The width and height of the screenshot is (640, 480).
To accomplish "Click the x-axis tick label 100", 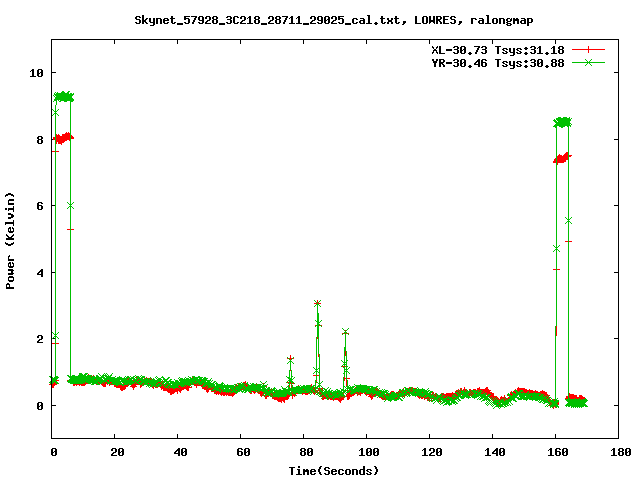I will coord(369,452).
